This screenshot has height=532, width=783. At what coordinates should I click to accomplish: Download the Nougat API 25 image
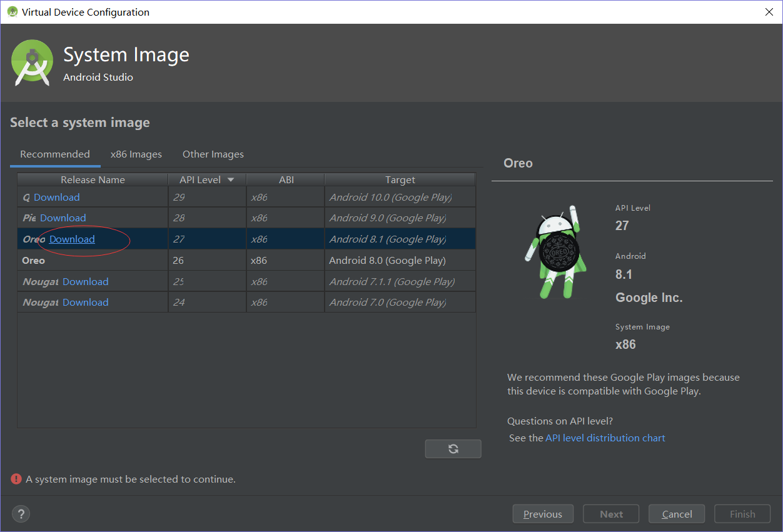pyautogui.click(x=86, y=282)
